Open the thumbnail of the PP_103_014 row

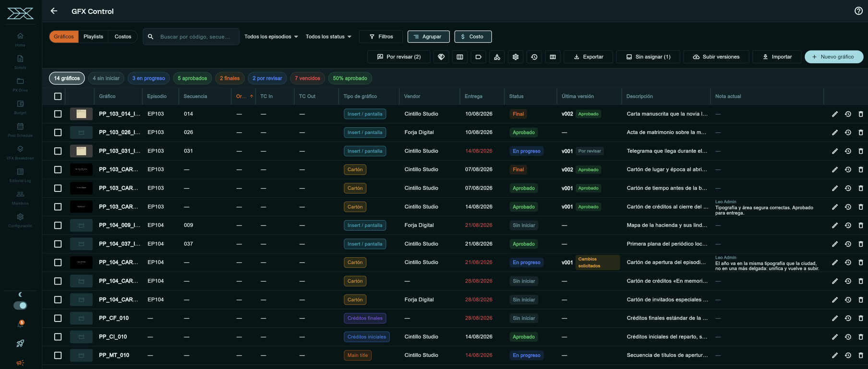pyautogui.click(x=81, y=114)
